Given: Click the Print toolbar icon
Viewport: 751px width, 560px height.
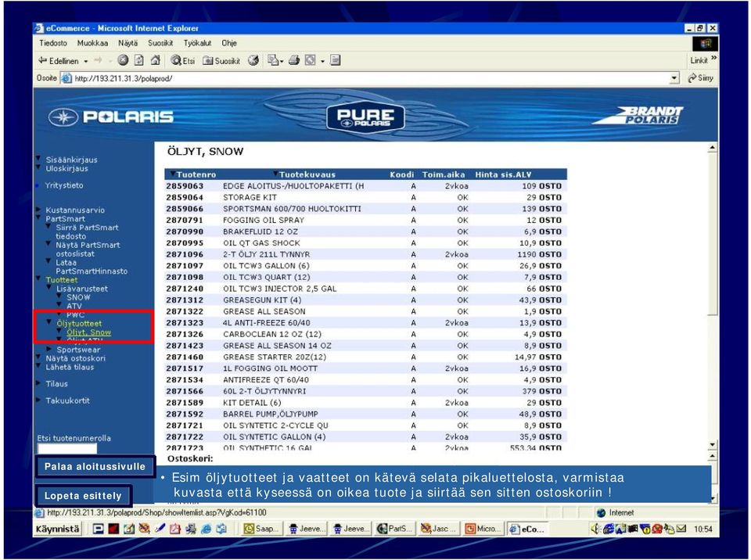Looking at the screenshot, I should click(x=294, y=60).
